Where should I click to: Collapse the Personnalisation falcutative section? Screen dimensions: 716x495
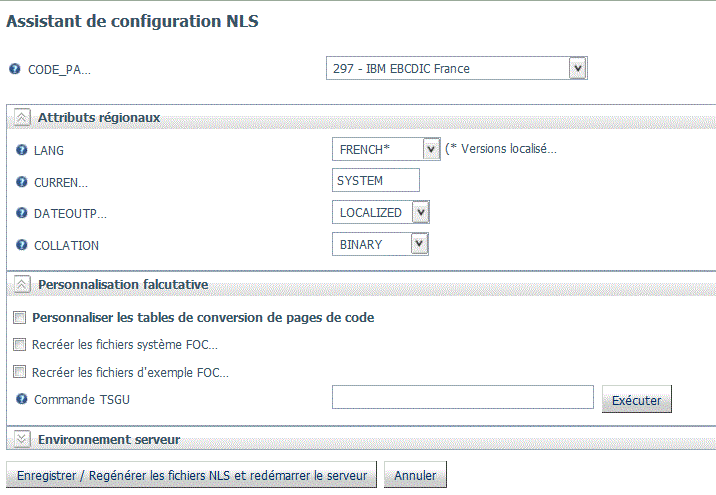click(21, 284)
